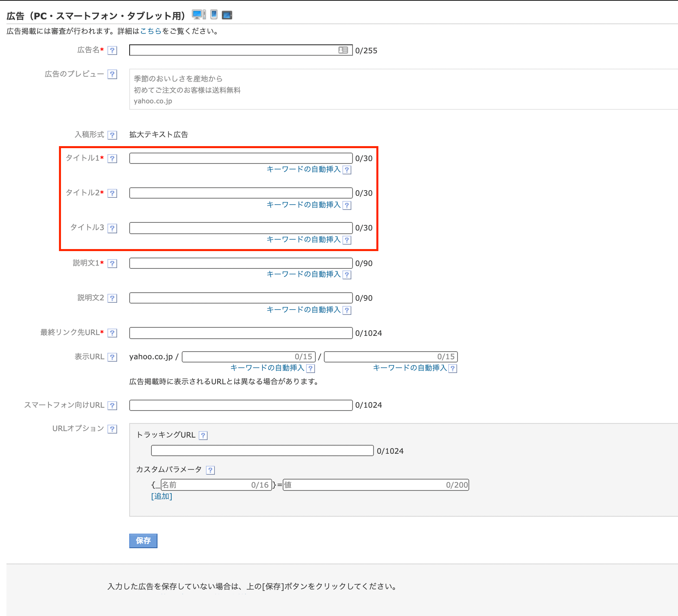Click キーワードの自動挿入 under second 表示URL path
This screenshot has width=678, height=616.
pyautogui.click(x=410, y=368)
